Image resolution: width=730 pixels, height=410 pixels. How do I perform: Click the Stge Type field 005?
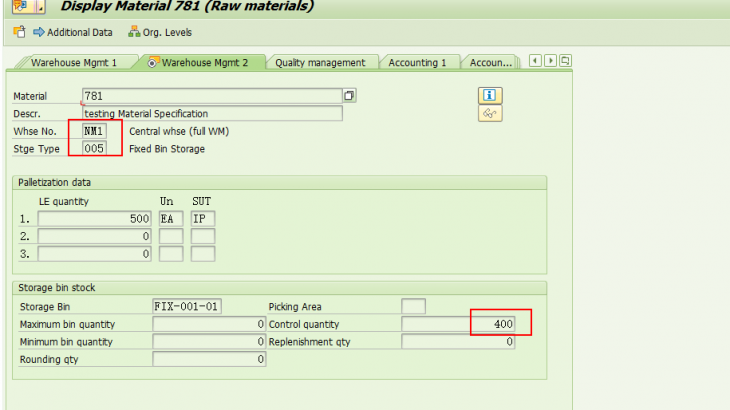tap(95, 149)
